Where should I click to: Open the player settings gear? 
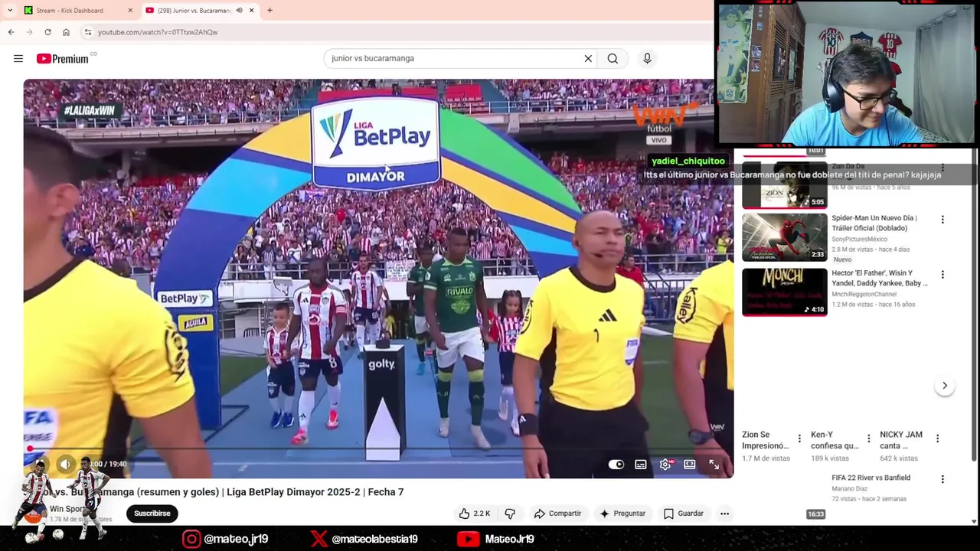[665, 465]
